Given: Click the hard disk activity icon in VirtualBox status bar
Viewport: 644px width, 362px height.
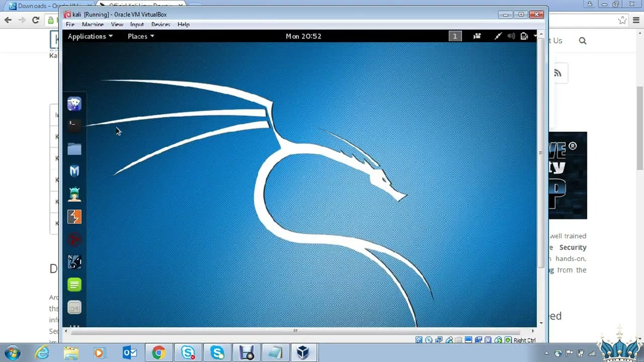Looking at the screenshot, I should [x=419, y=340].
